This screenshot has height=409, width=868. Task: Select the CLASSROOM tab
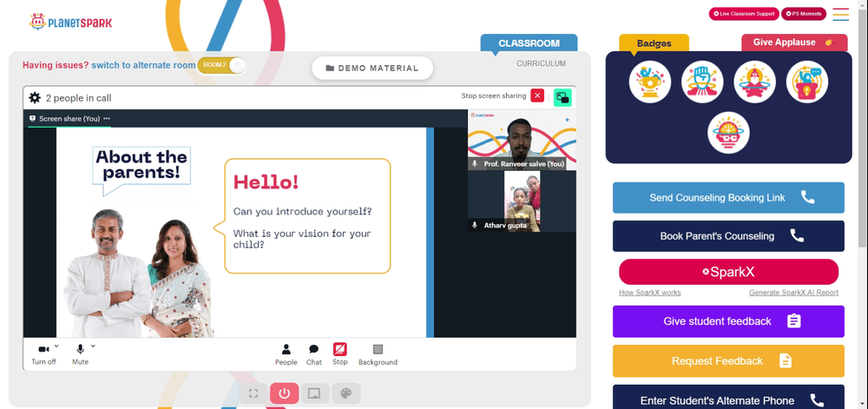[x=529, y=43]
